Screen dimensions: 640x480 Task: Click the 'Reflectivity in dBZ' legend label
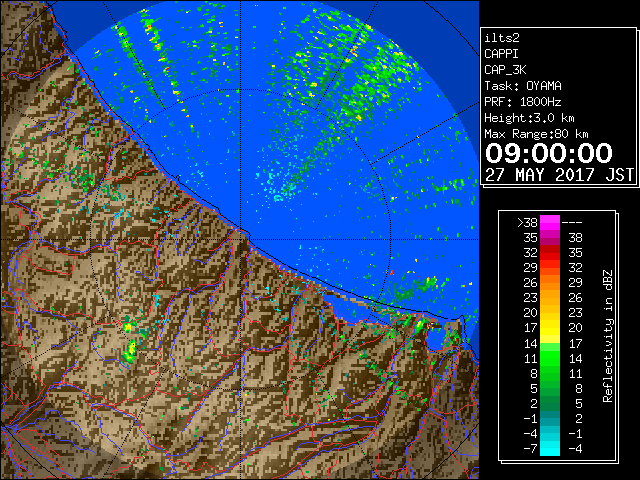tap(608, 336)
